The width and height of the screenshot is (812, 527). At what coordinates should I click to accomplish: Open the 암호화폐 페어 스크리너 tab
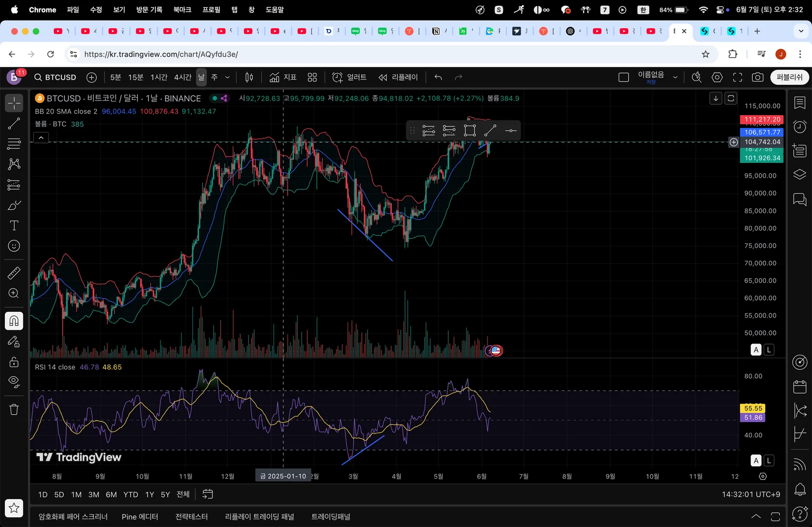coord(73,517)
